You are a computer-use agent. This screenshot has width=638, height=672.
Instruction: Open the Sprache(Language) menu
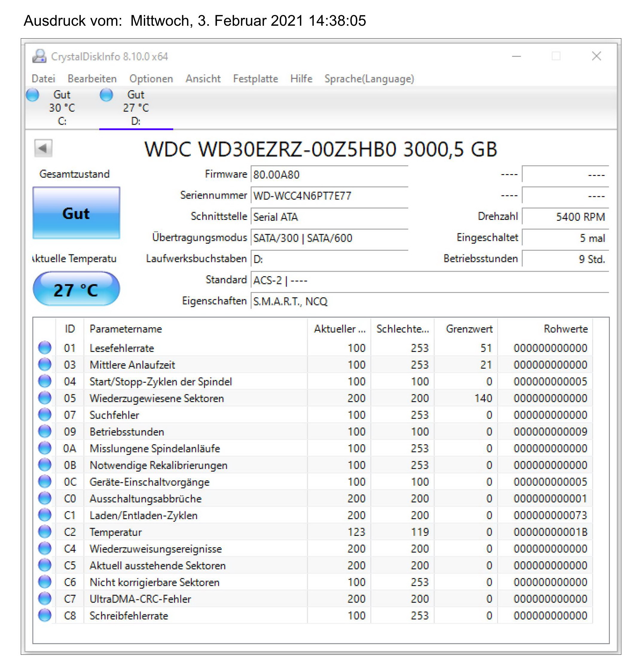coord(369,79)
